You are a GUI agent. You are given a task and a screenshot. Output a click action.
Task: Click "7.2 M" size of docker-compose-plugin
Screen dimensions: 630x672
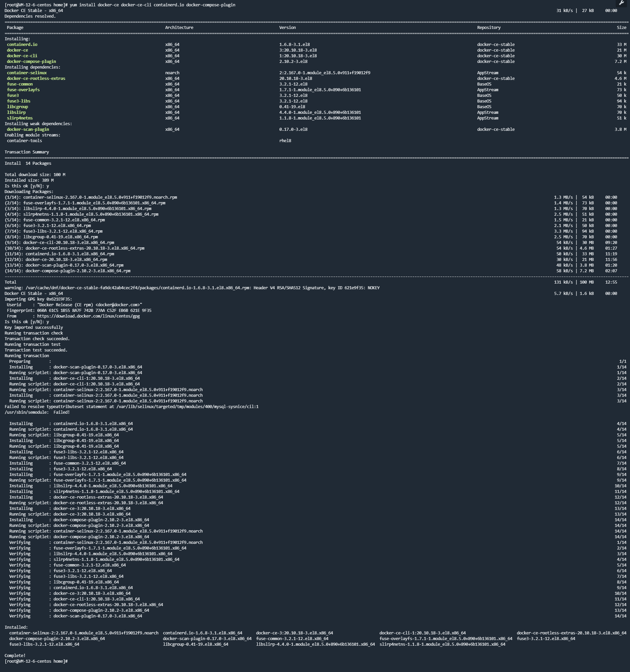[621, 62]
